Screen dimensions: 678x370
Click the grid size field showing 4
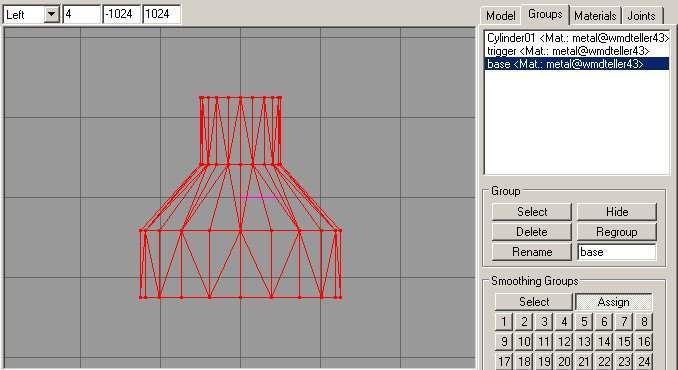(82, 14)
